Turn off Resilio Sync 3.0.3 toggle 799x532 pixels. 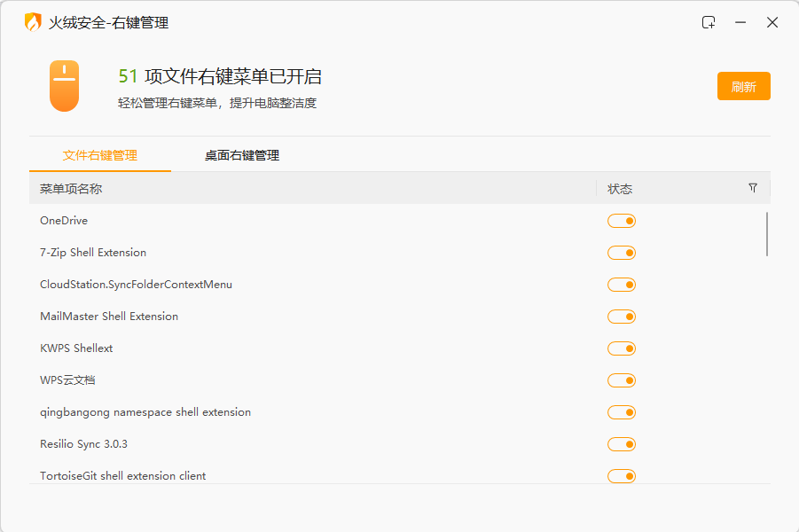[x=621, y=444]
